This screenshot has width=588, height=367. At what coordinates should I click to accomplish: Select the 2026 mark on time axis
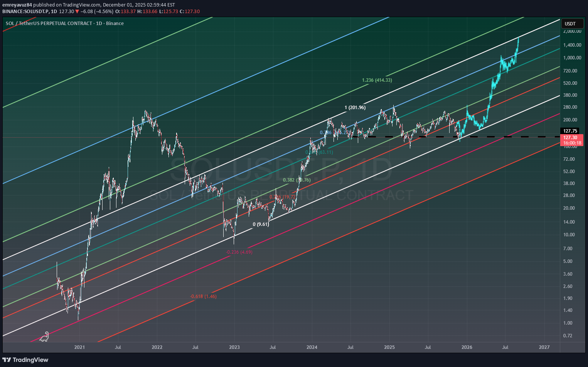tap(467, 347)
